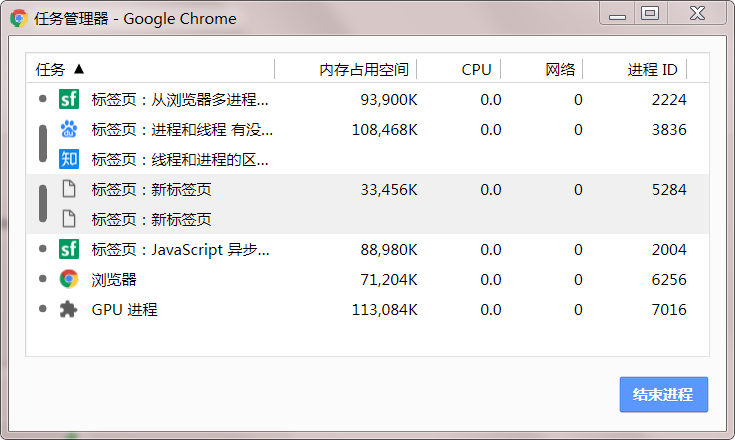This screenshot has width=735, height=440.
Task: Click the puzzle piece GPU 进程 icon
Action: pyautogui.click(x=69, y=309)
